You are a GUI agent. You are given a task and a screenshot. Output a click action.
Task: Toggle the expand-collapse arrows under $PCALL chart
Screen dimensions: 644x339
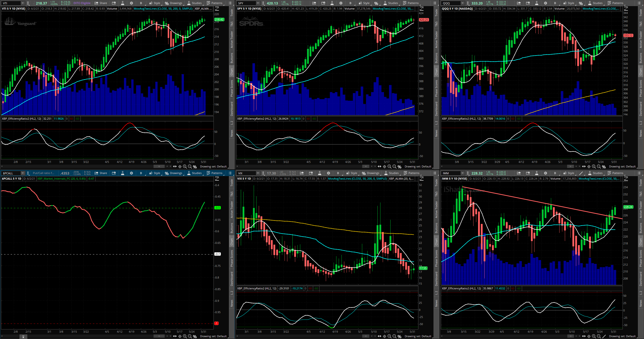(175, 336)
